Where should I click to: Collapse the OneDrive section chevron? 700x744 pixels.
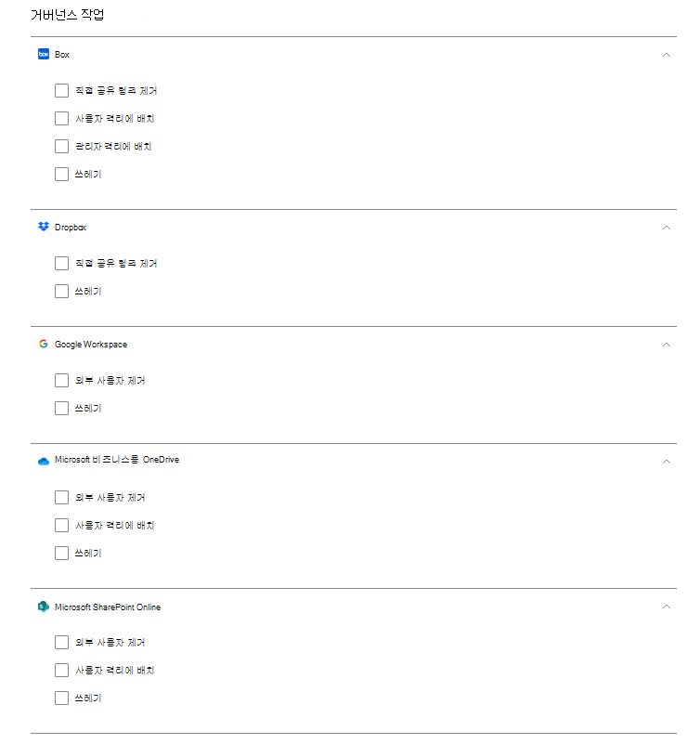[x=667, y=461]
